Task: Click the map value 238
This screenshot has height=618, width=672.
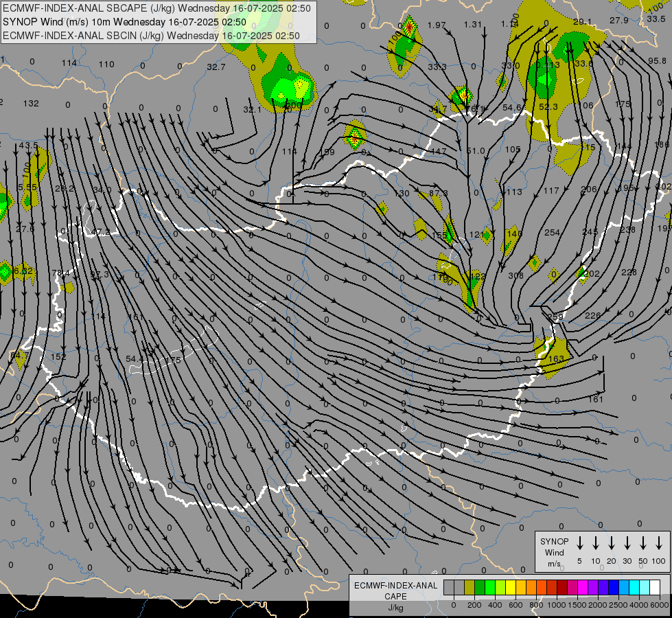Action: pyautogui.click(x=627, y=229)
